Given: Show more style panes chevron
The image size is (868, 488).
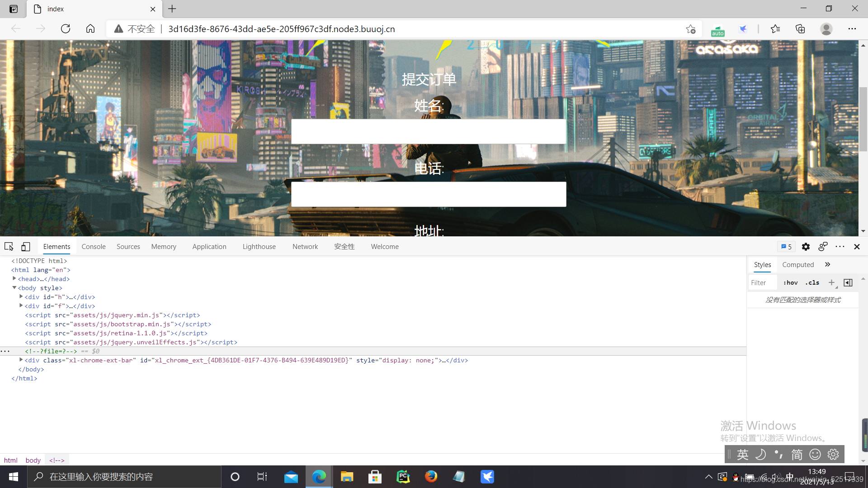Looking at the screenshot, I should tap(828, 265).
